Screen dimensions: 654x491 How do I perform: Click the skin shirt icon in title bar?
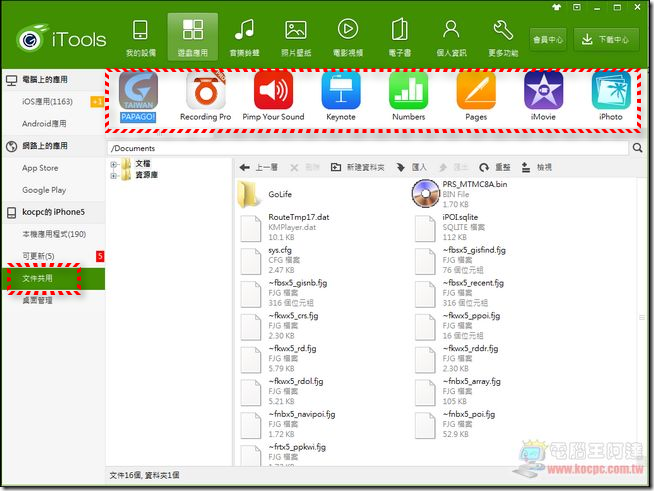point(556,7)
